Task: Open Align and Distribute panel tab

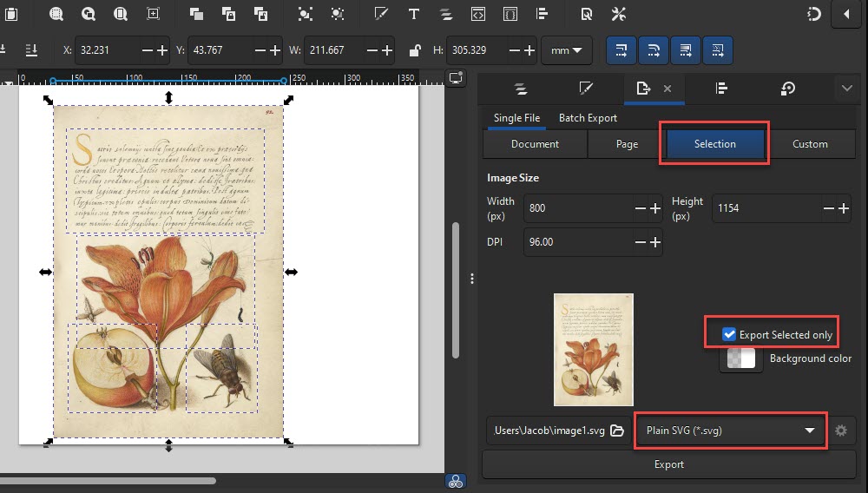Action: [x=721, y=89]
